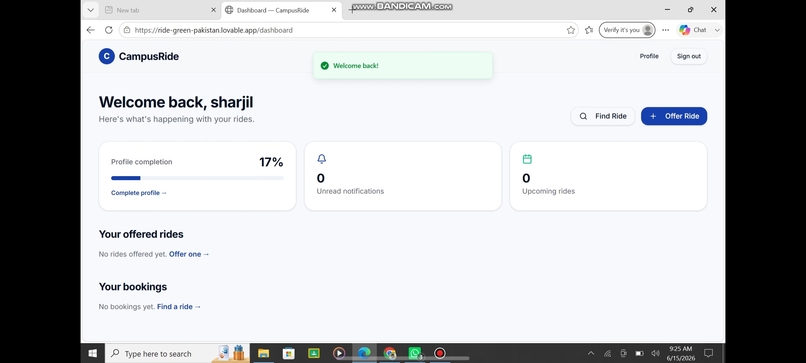The image size is (806, 363).
Task: Click the Your bookings heading
Action: (133, 287)
